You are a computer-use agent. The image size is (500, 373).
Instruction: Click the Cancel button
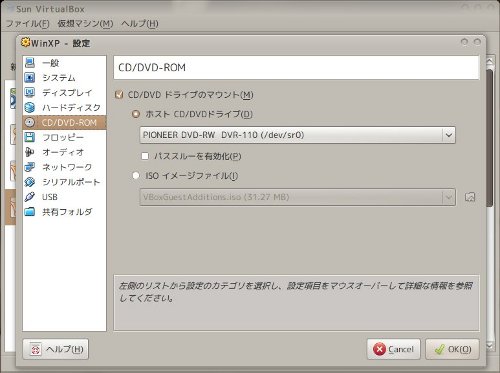click(394, 349)
